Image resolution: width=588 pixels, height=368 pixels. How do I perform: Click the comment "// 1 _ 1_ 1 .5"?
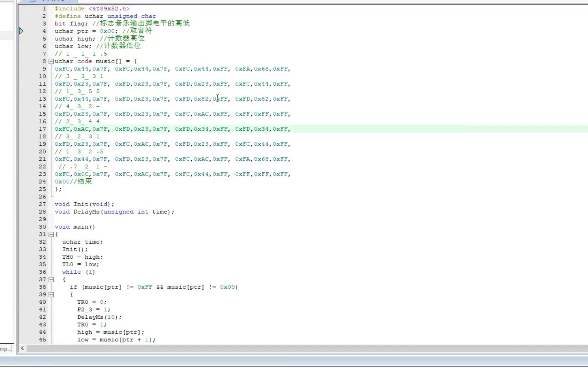tap(81, 54)
